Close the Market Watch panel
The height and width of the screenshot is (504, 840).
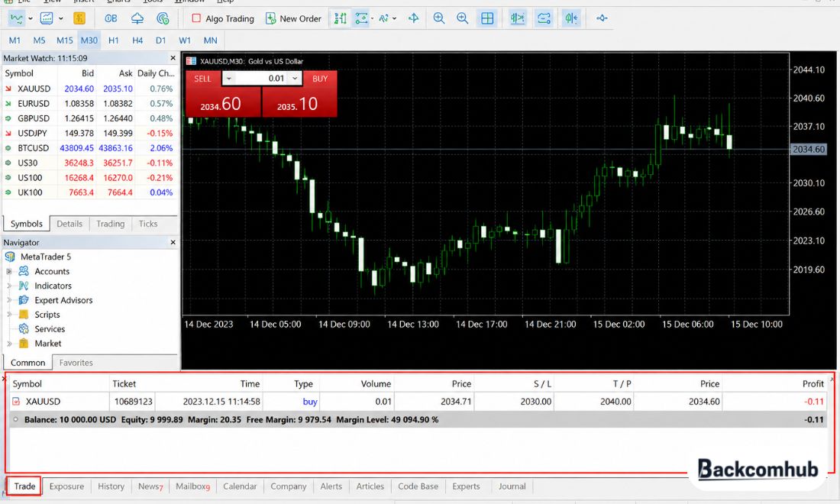coord(173,58)
